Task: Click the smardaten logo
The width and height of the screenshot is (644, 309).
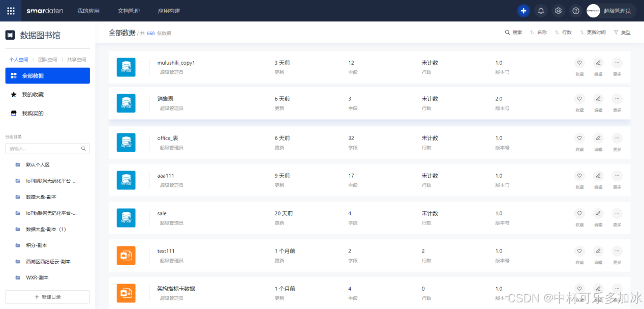Action: click(45, 11)
